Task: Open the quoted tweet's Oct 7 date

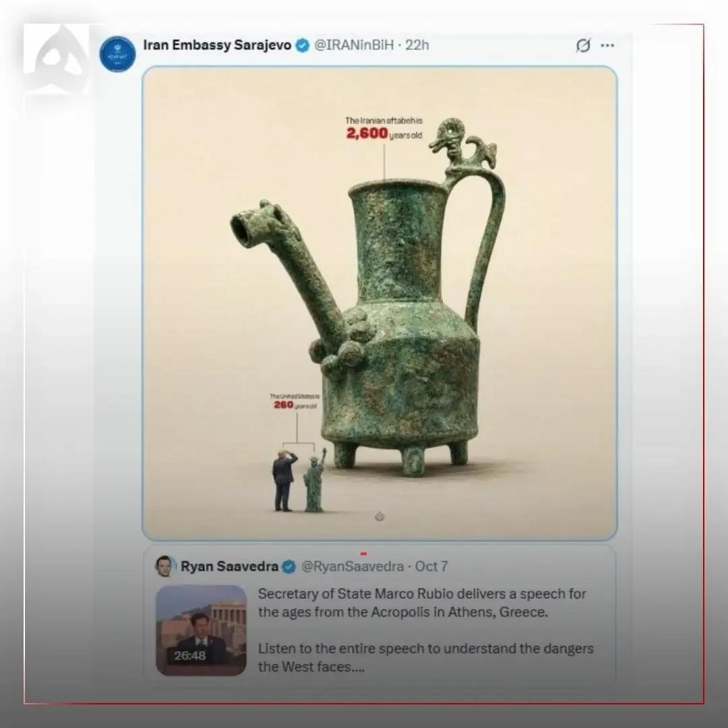Action: (431, 566)
